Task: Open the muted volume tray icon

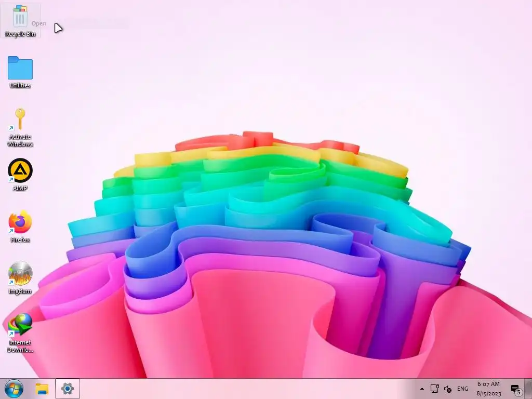Action: pyautogui.click(x=448, y=389)
